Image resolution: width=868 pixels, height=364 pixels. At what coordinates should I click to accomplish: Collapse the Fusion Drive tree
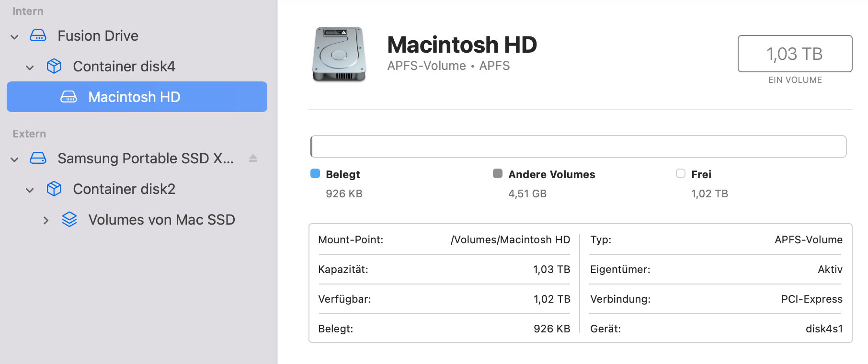tap(15, 37)
